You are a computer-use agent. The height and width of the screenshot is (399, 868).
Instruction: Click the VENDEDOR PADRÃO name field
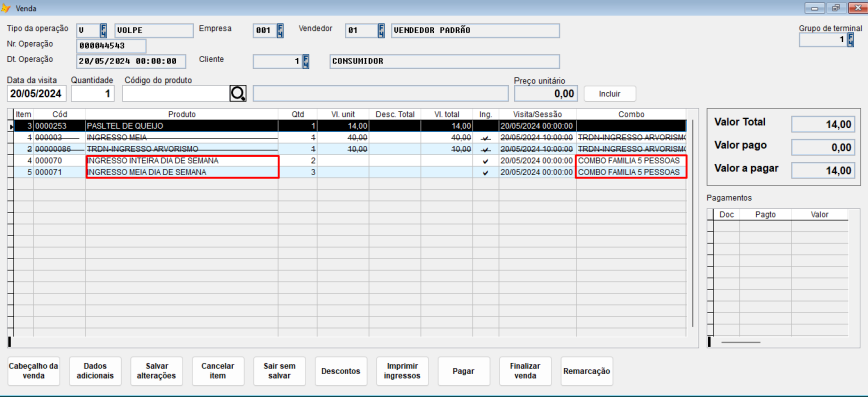coord(475,30)
